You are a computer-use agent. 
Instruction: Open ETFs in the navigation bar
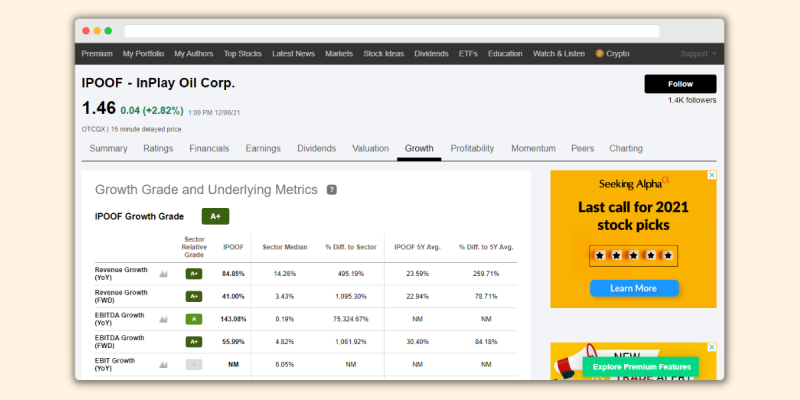point(468,54)
